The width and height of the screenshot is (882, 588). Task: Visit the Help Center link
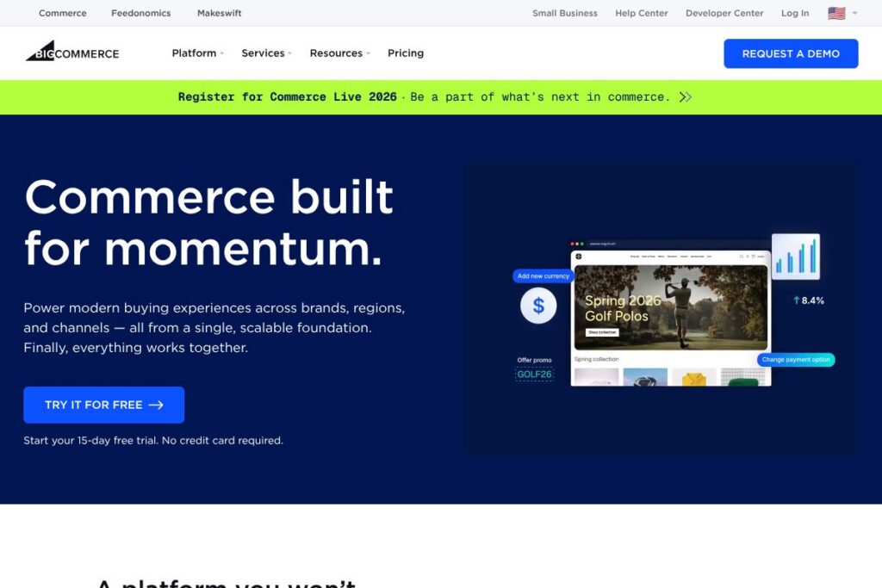(642, 13)
